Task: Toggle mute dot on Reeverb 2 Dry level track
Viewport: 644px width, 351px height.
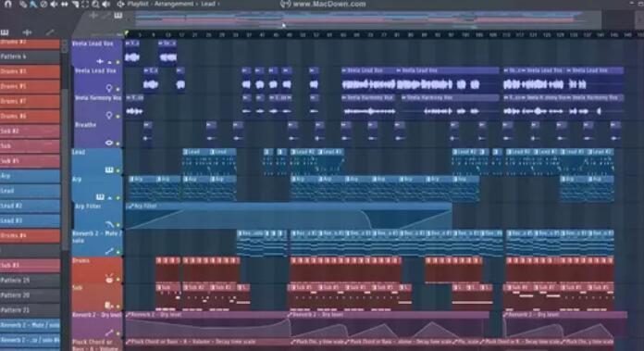Action: point(118,333)
